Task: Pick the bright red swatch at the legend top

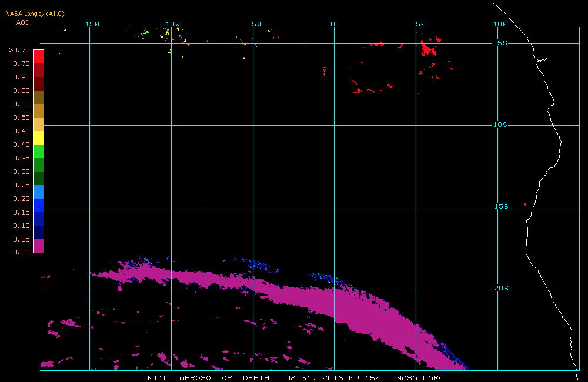Action: coord(38,56)
